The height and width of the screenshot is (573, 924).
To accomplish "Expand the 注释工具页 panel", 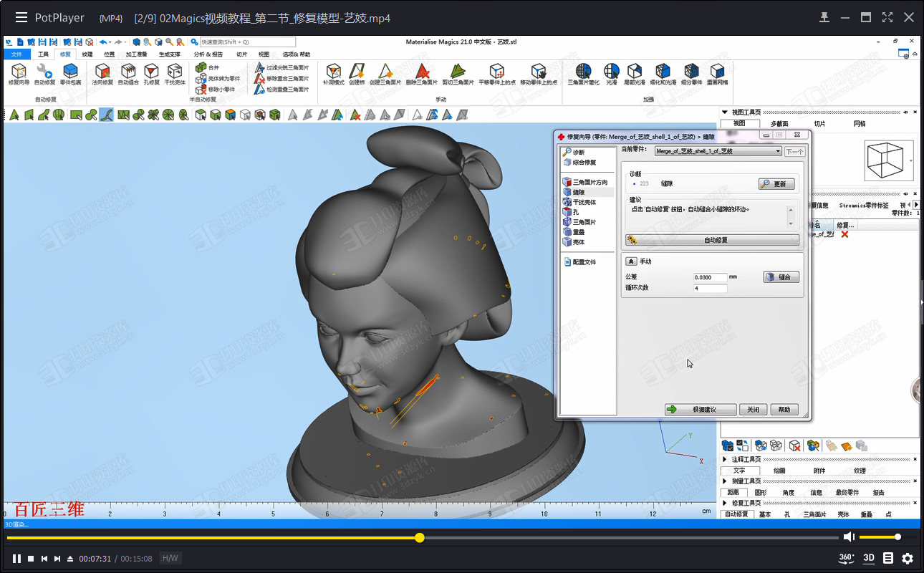I will click(x=725, y=459).
